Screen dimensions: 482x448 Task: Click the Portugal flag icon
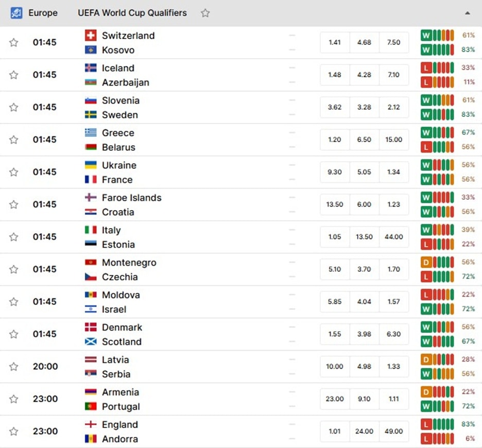coord(91,406)
